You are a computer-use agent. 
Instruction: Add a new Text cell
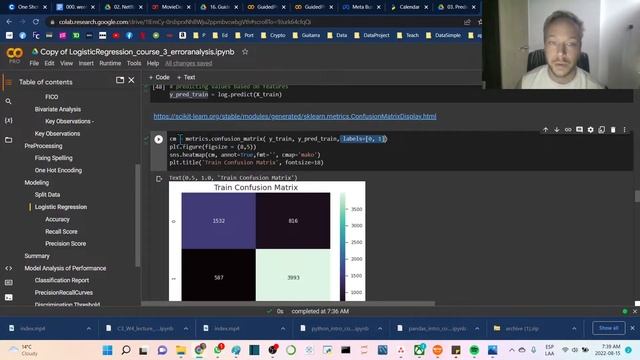[186, 77]
